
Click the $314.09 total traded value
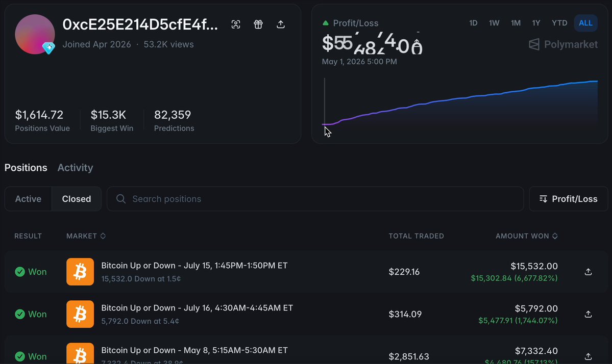pyautogui.click(x=405, y=314)
